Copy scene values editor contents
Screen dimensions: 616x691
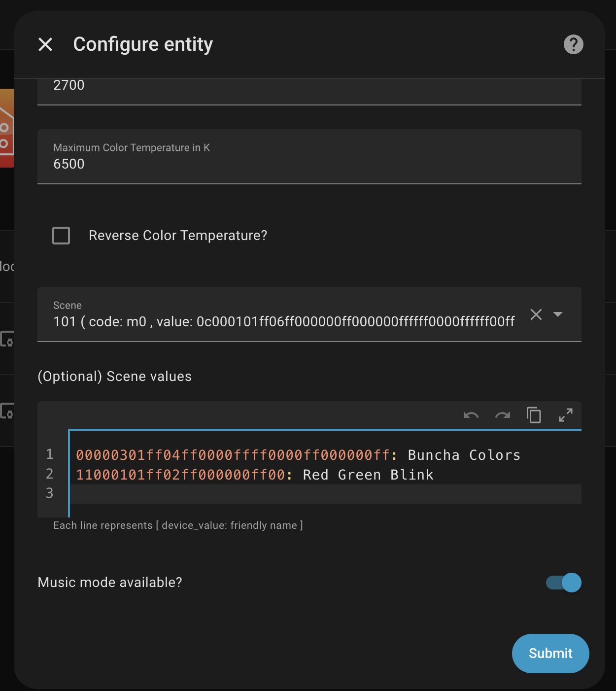pos(534,415)
